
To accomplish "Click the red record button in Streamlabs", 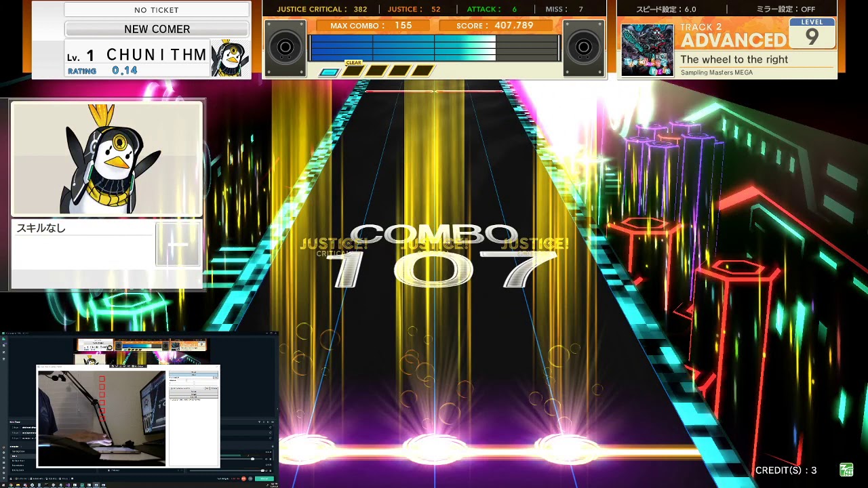I will pos(243,479).
